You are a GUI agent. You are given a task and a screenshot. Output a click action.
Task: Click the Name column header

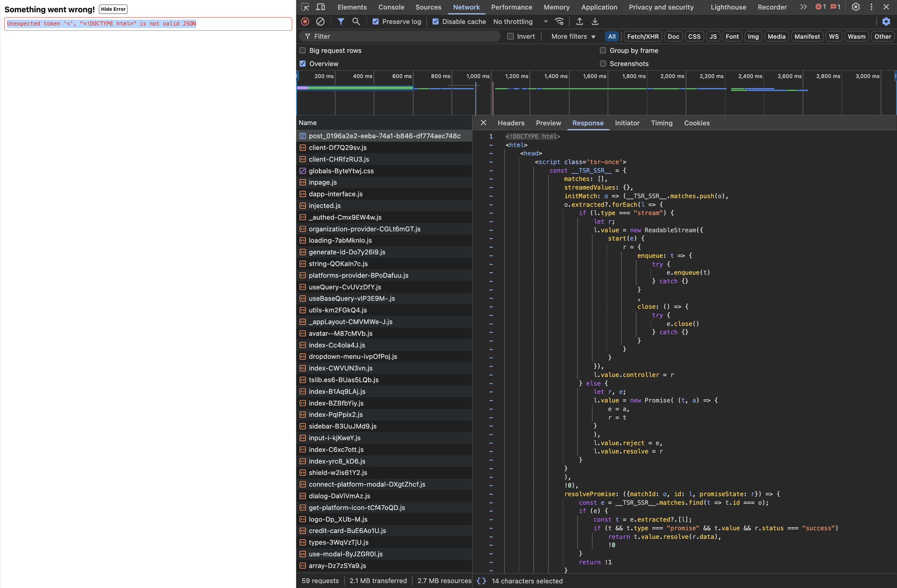384,123
